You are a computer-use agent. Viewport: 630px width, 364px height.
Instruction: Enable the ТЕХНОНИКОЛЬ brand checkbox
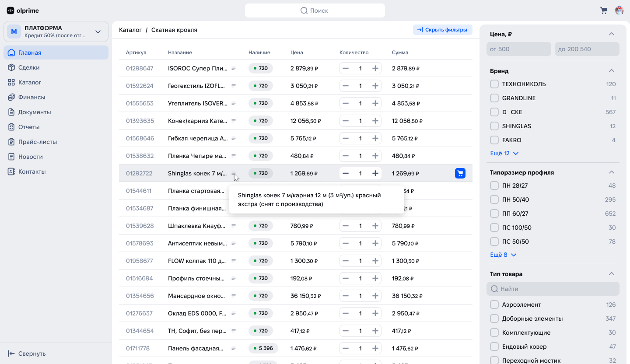point(494,84)
